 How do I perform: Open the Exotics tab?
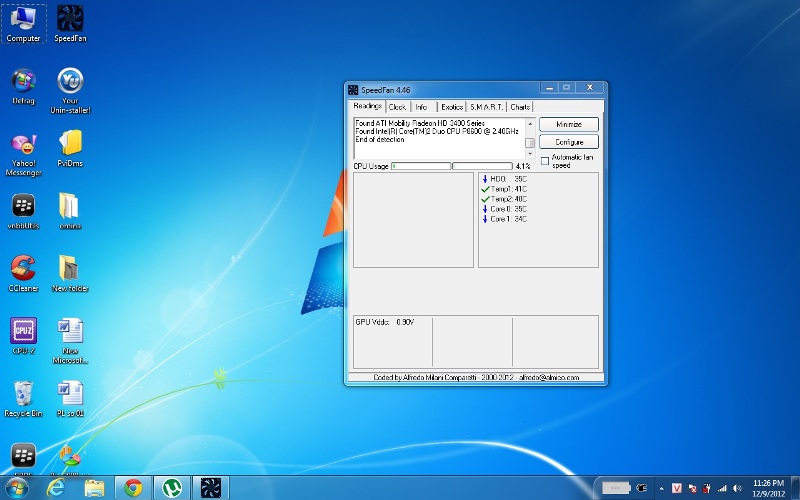click(x=452, y=107)
